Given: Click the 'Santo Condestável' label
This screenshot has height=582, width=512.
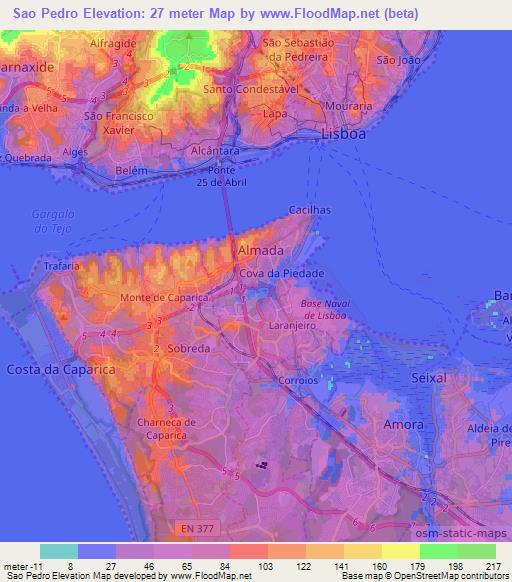Looking at the screenshot, I should click(251, 89).
